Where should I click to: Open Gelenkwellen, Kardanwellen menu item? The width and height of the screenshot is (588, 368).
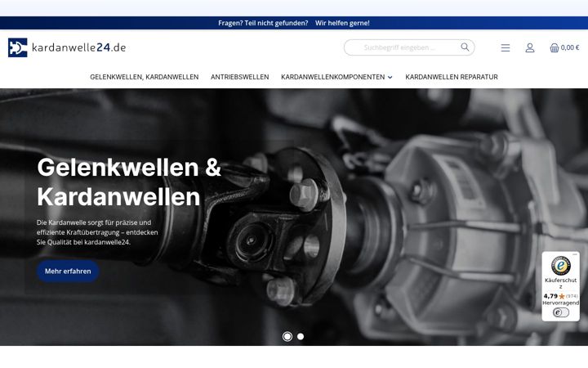point(144,77)
